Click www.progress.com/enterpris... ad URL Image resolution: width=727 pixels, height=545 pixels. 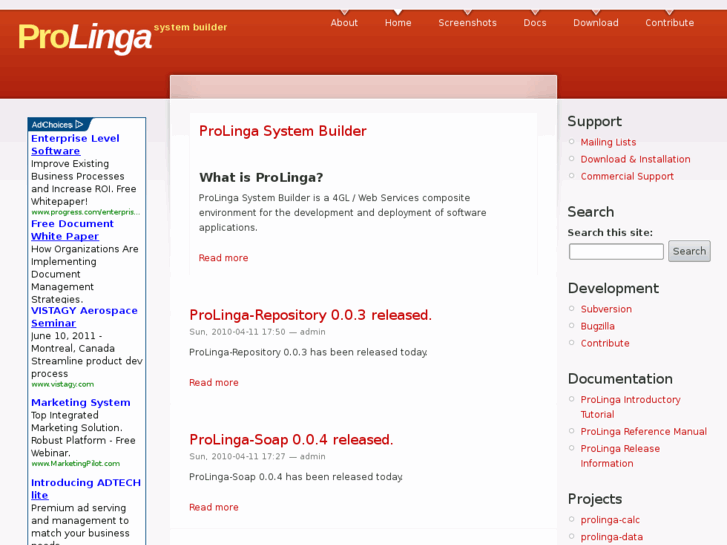[x=85, y=212]
